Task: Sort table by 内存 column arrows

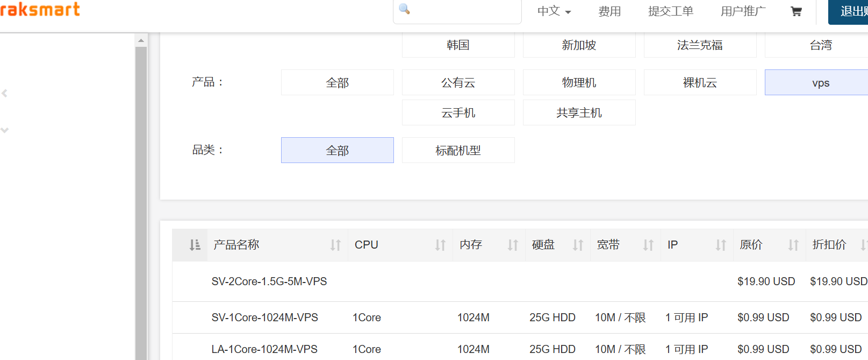Action: click(x=513, y=245)
